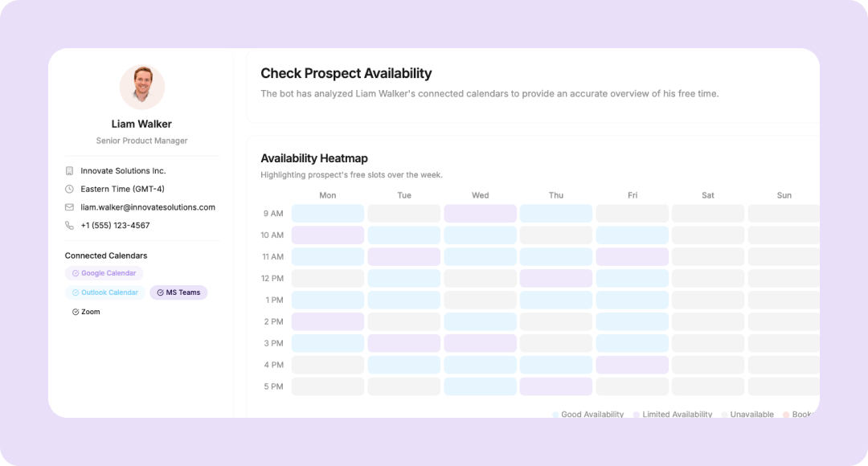Image resolution: width=868 pixels, height=466 pixels.
Task: Open the liam.walker@innovatesolutions.com email link
Action: pyautogui.click(x=148, y=207)
